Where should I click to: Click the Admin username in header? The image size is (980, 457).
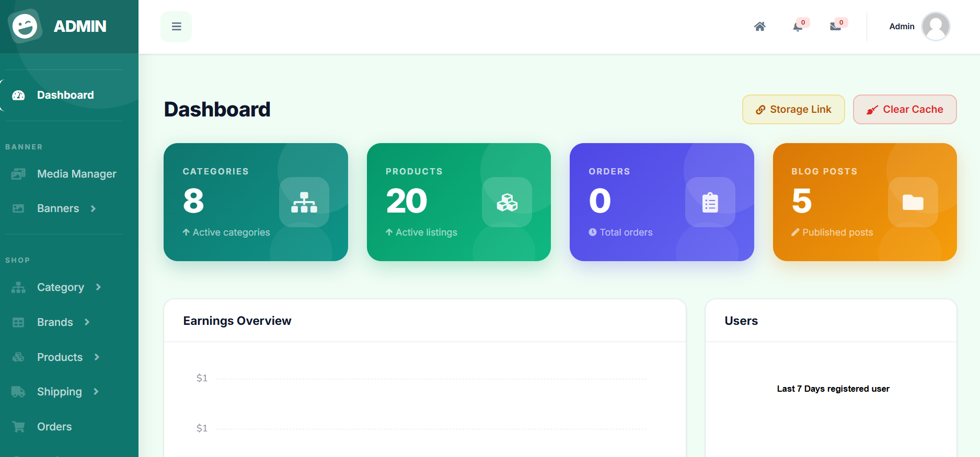pos(902,27)
